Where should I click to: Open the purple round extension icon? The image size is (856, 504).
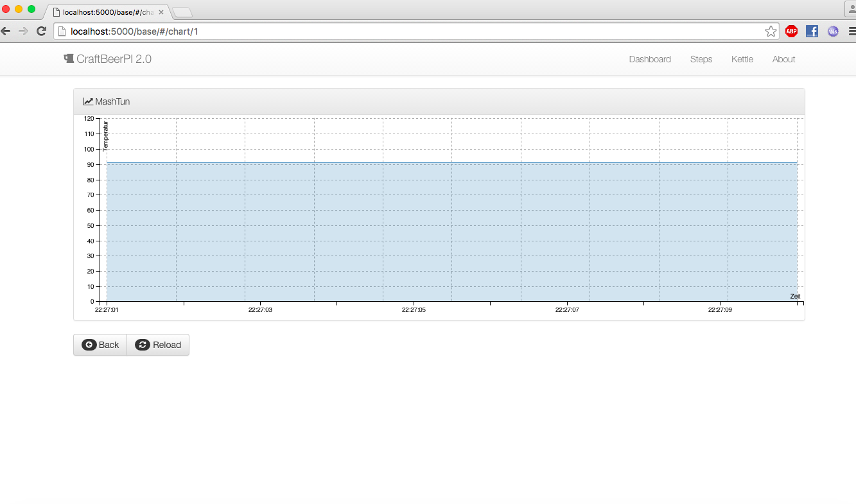pos(833,31)
